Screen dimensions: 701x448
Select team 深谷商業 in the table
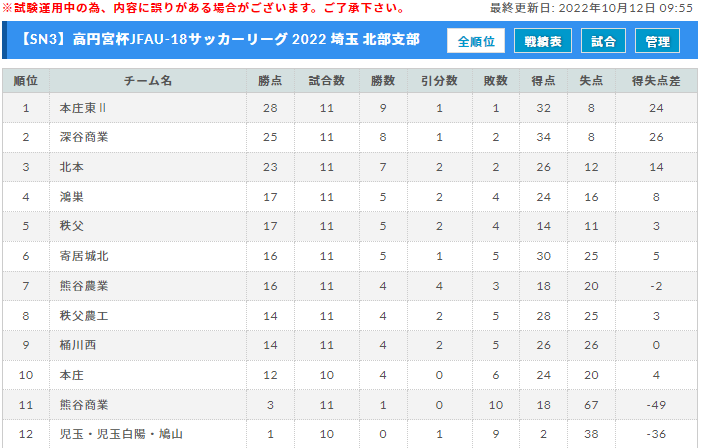[84, 137]
